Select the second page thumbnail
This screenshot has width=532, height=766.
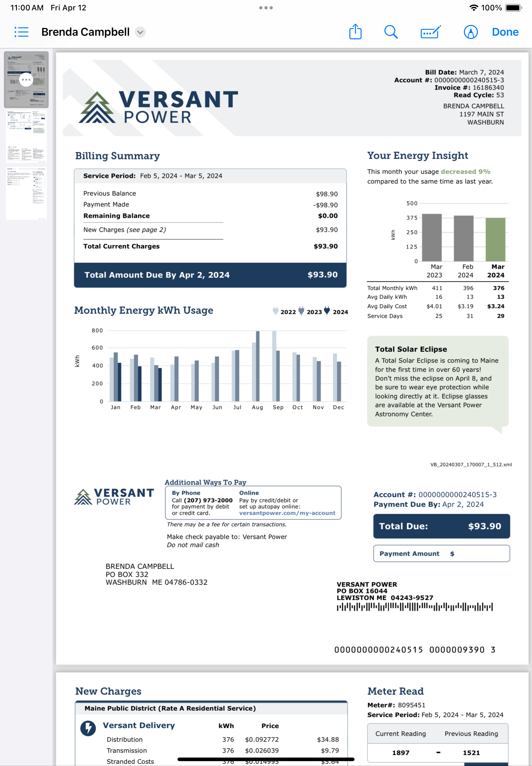point(26,137)
